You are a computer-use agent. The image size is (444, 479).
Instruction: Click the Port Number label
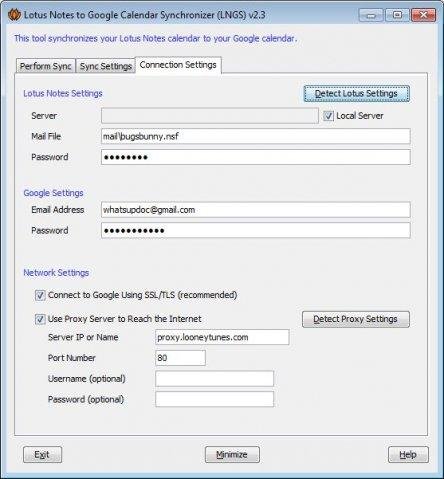[x=72, y=358]
